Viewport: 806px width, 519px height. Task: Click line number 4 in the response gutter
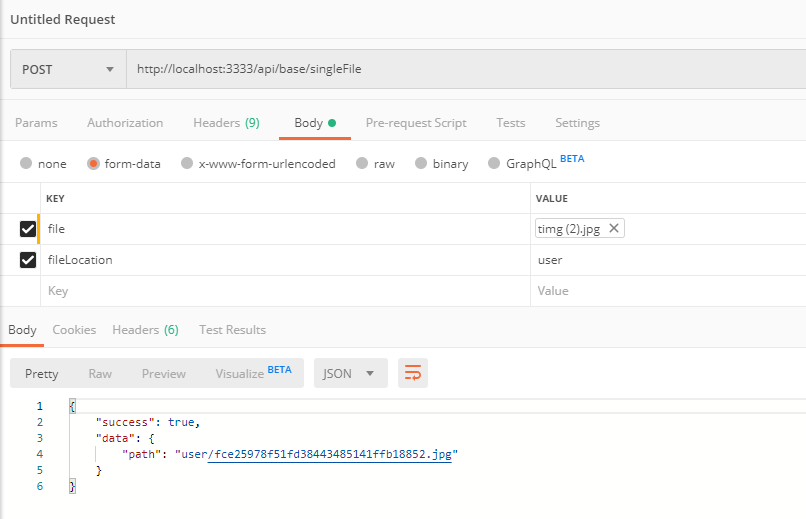(40, 454)
